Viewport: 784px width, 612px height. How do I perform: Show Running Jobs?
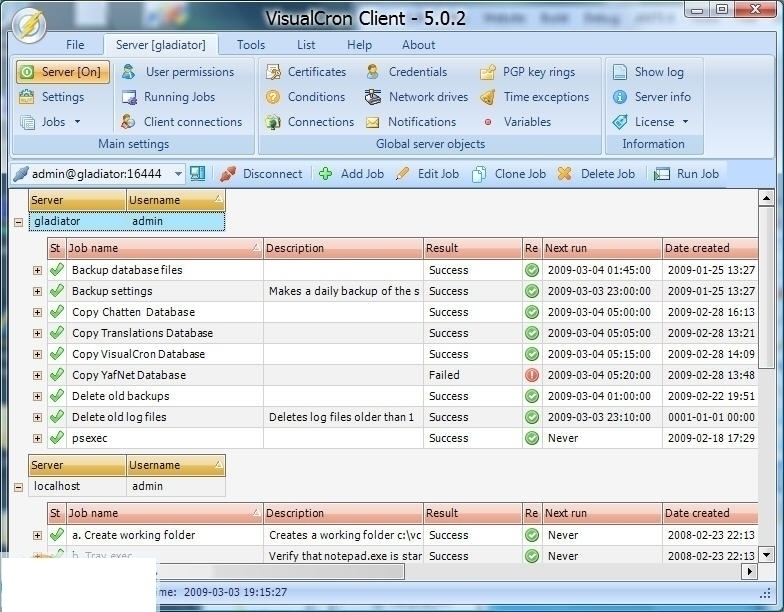click(x=168, y=97)
